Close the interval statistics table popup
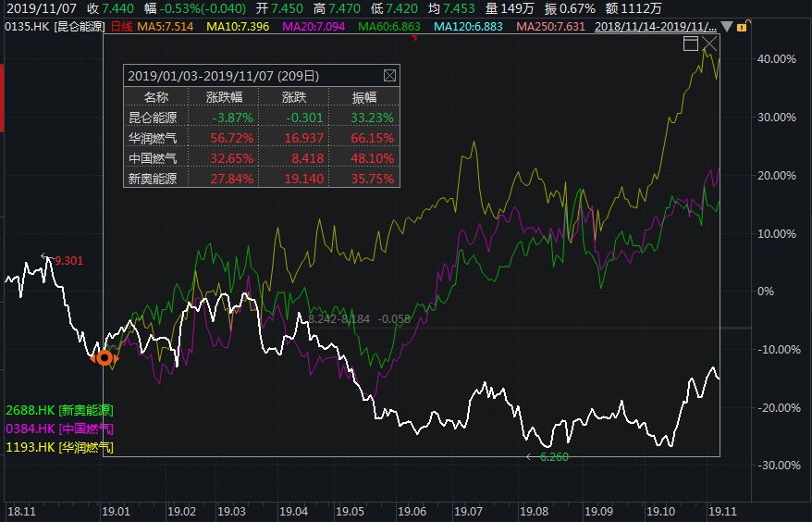The image size is (812, 522). point(389,76)
